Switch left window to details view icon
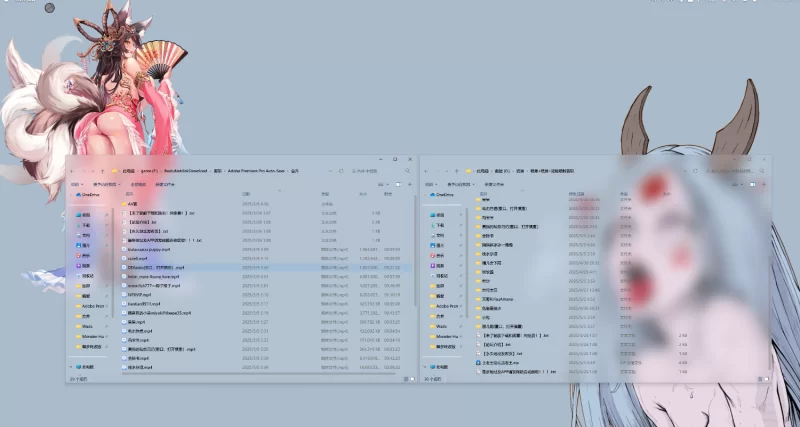 (406, 379)
